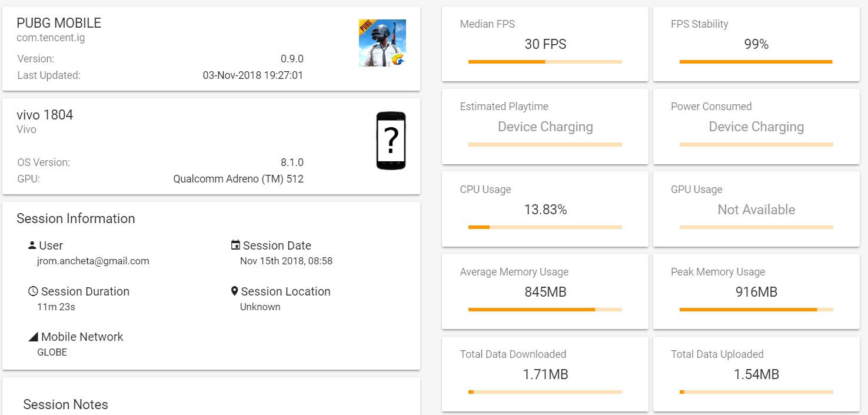Click the CPU Usage progress bar

[x=545, y=227]
